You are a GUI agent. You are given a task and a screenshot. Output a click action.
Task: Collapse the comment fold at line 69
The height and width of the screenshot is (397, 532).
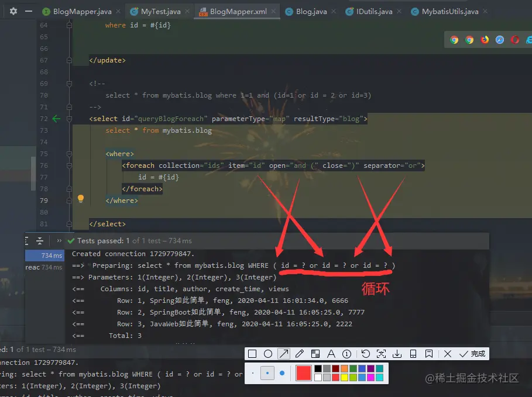point(69,84)
